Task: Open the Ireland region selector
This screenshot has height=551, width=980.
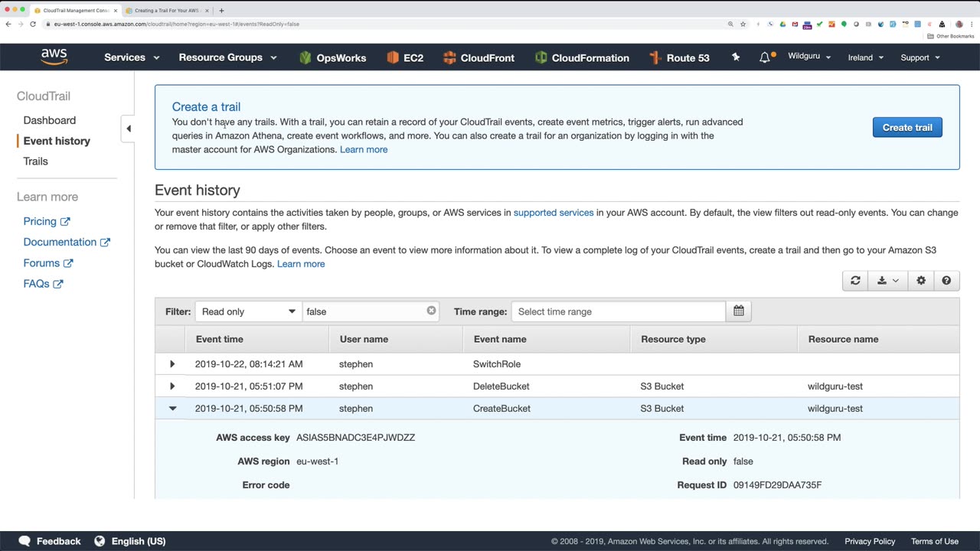Action: click(x=866, y=57)
